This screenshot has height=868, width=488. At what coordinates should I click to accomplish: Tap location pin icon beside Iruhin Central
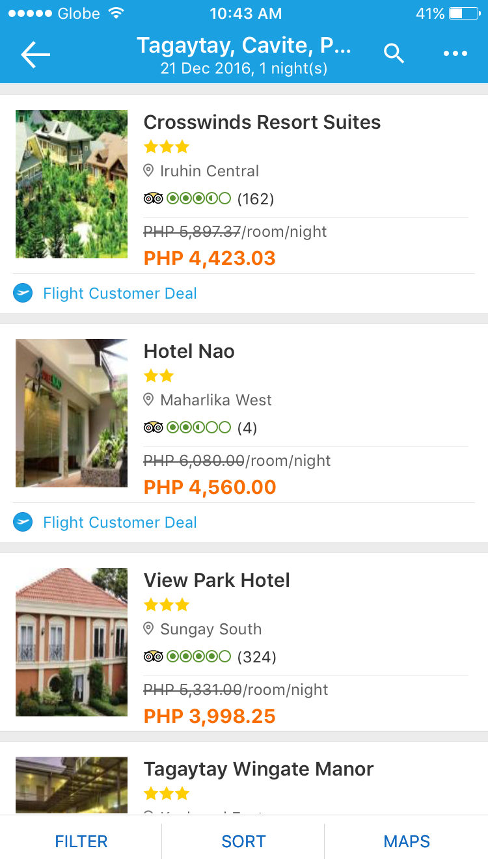coord(149,170)
